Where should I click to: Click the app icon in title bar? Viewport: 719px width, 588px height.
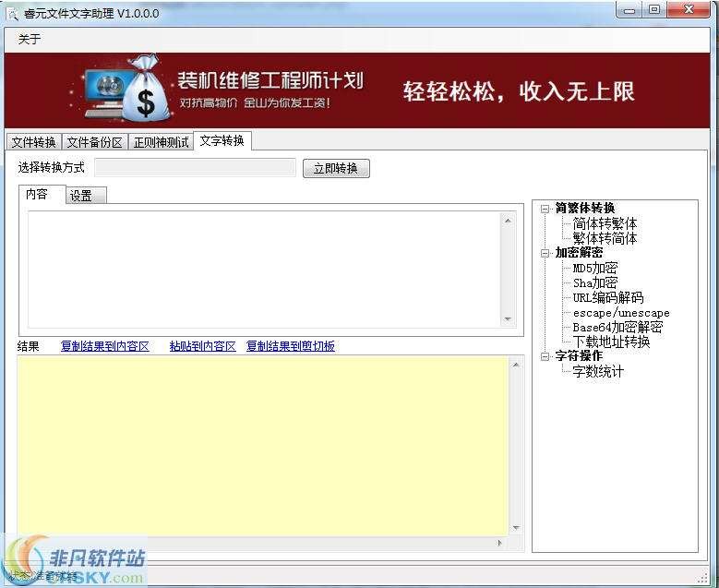13,14
